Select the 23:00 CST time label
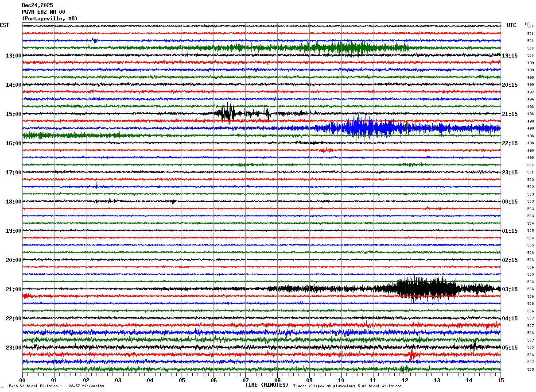536x392 pixels. (x=13, y=348)
